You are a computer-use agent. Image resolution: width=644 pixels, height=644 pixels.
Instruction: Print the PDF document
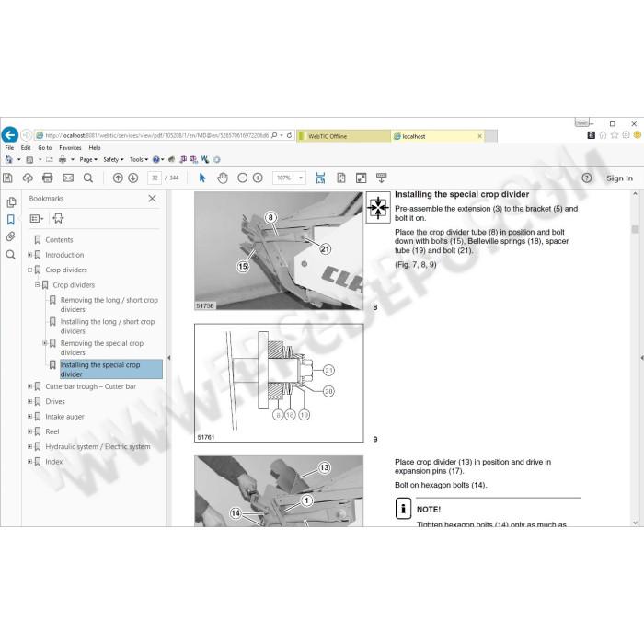(x=48, y=178)
